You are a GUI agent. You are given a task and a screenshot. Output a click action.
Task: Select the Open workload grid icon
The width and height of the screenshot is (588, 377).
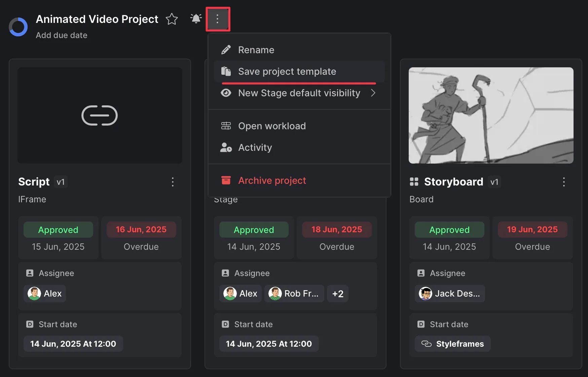(226, 126)
